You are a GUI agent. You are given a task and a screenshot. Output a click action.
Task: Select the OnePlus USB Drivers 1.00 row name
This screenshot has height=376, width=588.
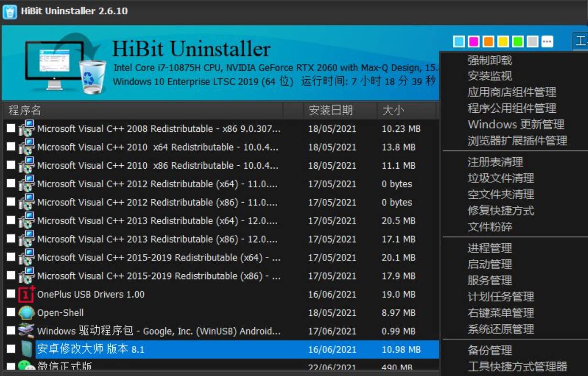click(91, 294)
